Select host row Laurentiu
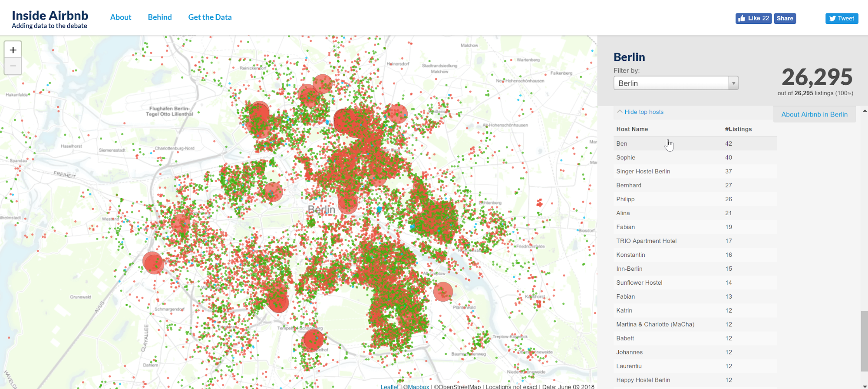 pos(695,366)
